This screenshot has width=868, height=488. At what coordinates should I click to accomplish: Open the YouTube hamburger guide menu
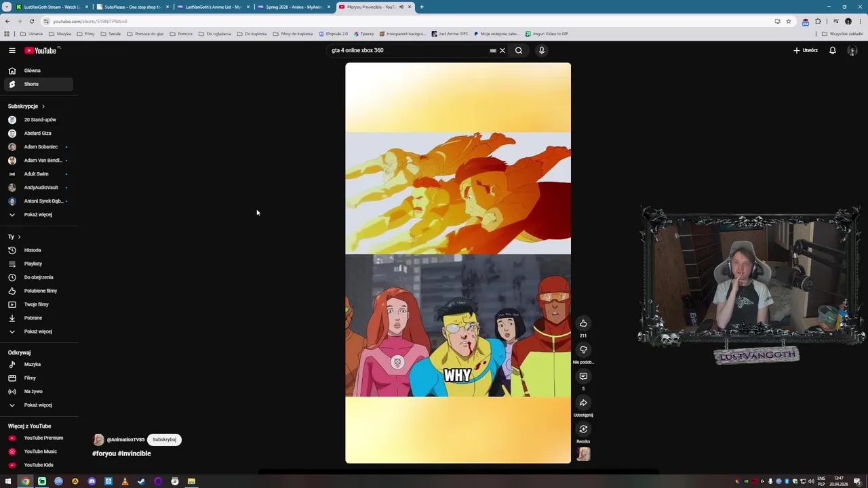click(12, 50)
